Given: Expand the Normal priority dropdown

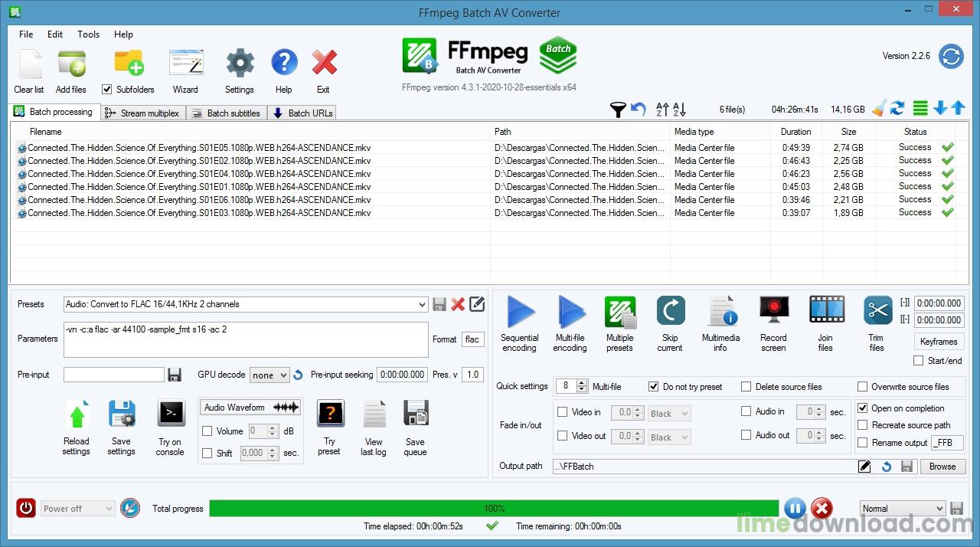Looking at the screenshot, I should click(939, 509).
